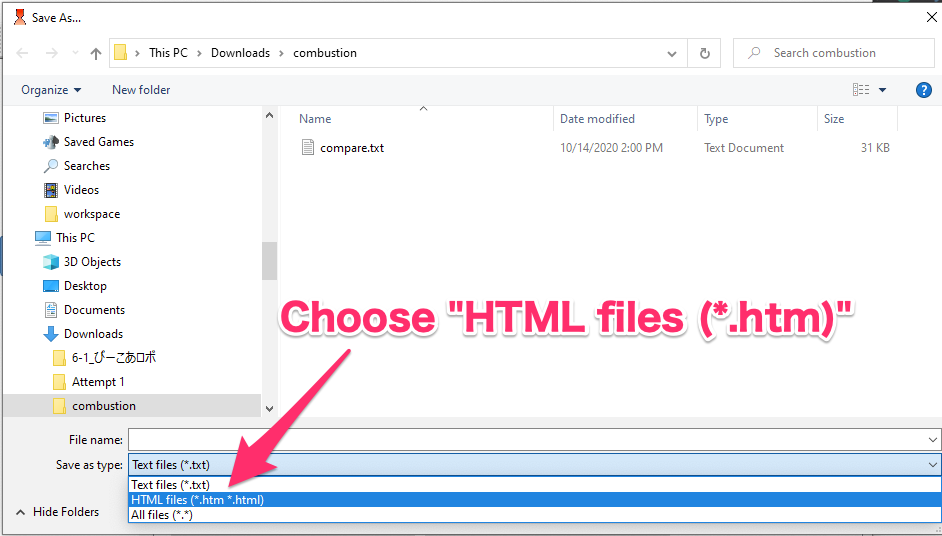Open the Attempt 1 folder
The width and height of the screenshot is (942, 536).
coord(98,382)
